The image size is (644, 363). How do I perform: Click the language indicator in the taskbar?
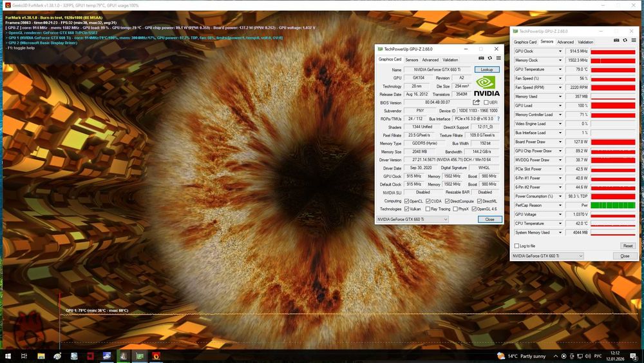pos(598,356)
